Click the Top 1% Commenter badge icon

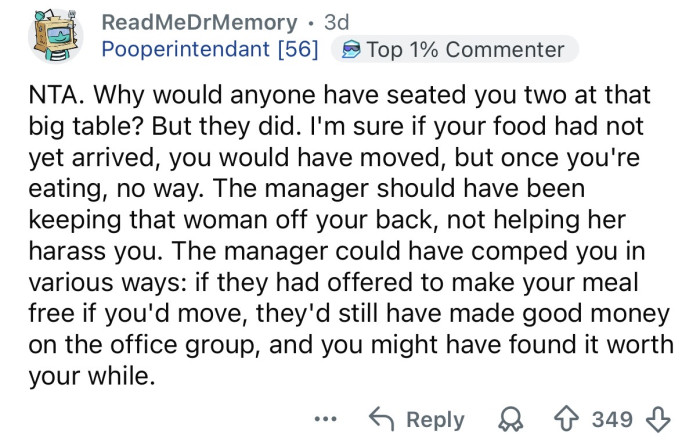[x=349, y=49]
